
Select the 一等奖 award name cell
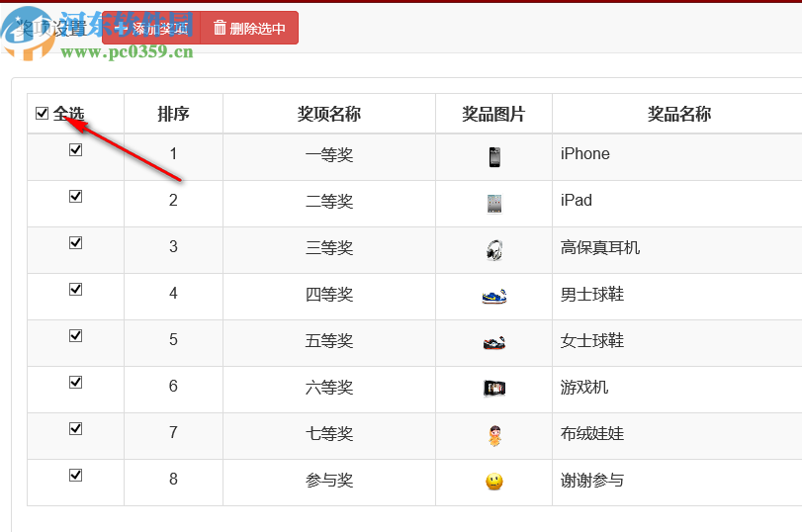[329, 157]
